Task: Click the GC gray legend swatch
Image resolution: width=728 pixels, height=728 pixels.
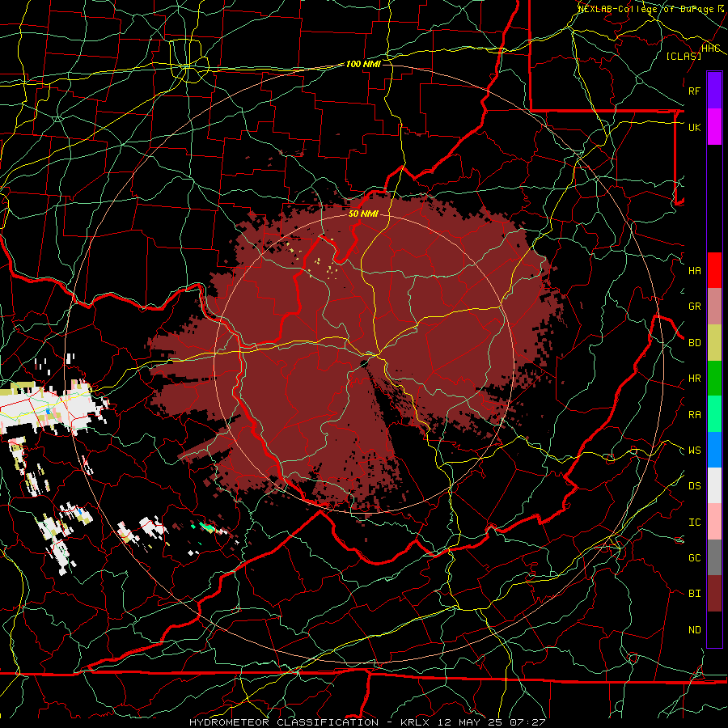Action: 714,557
